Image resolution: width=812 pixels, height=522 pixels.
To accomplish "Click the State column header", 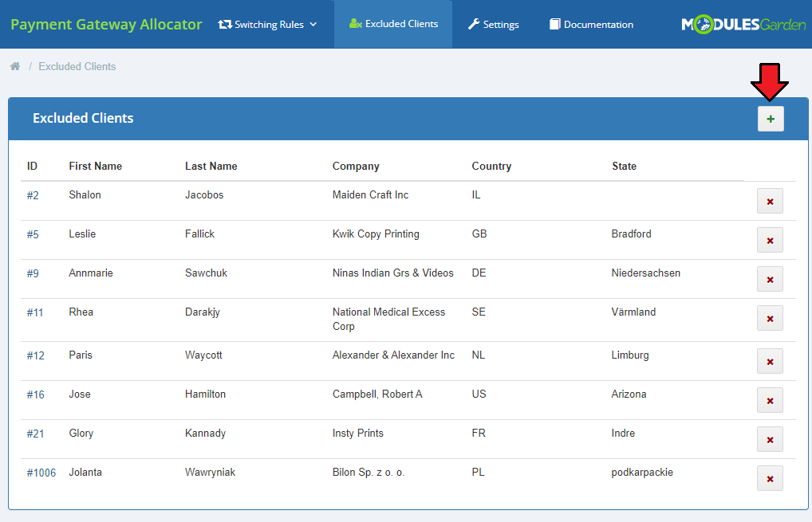I will click(624, 166).
